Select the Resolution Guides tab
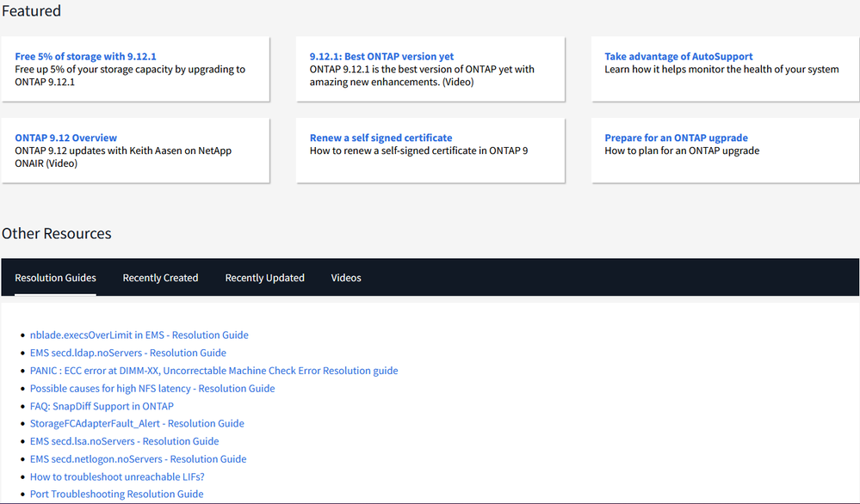This screenshot has height=504, width=860. click(55, 278)
